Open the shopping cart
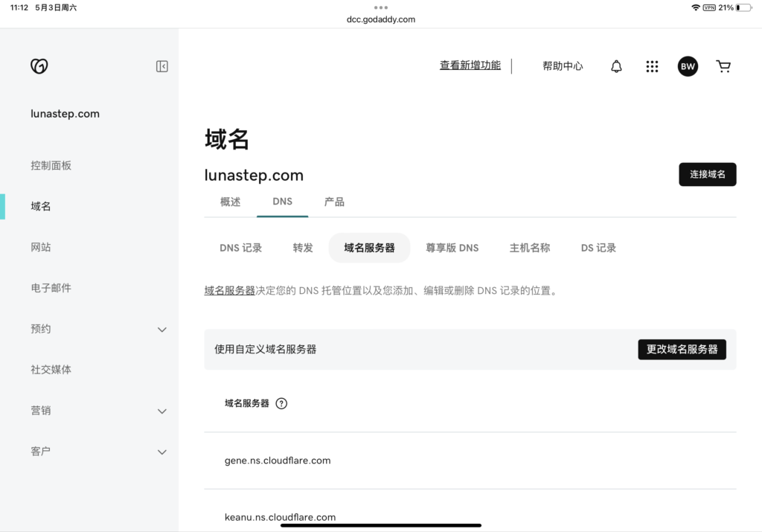This screenshot has width=762, height=532. [723, 66]
